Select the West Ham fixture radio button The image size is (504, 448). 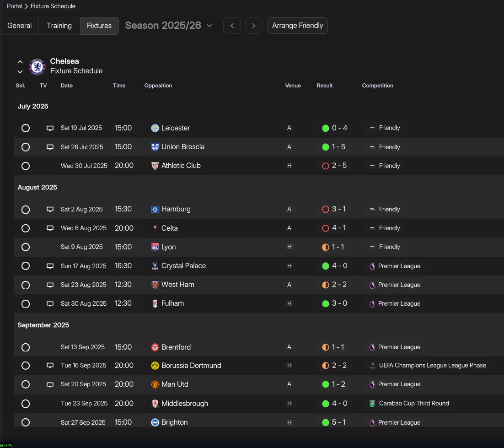[x=26, y=285]
